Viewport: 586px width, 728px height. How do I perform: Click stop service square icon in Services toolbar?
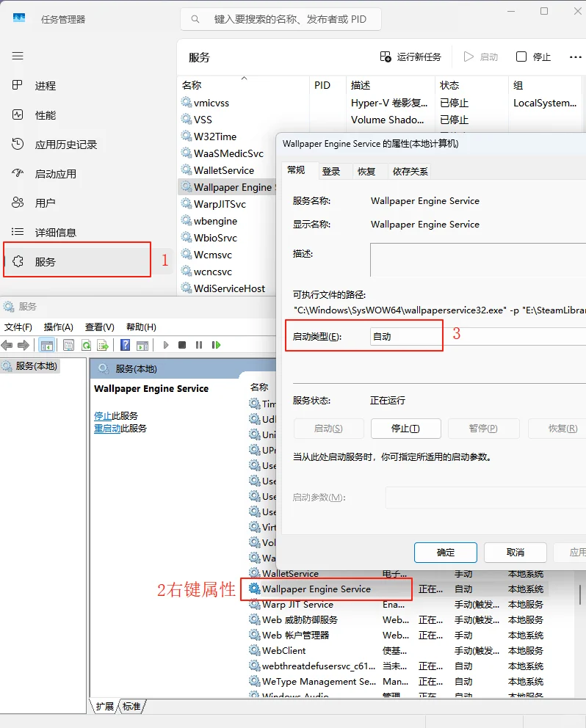(182, 345)
